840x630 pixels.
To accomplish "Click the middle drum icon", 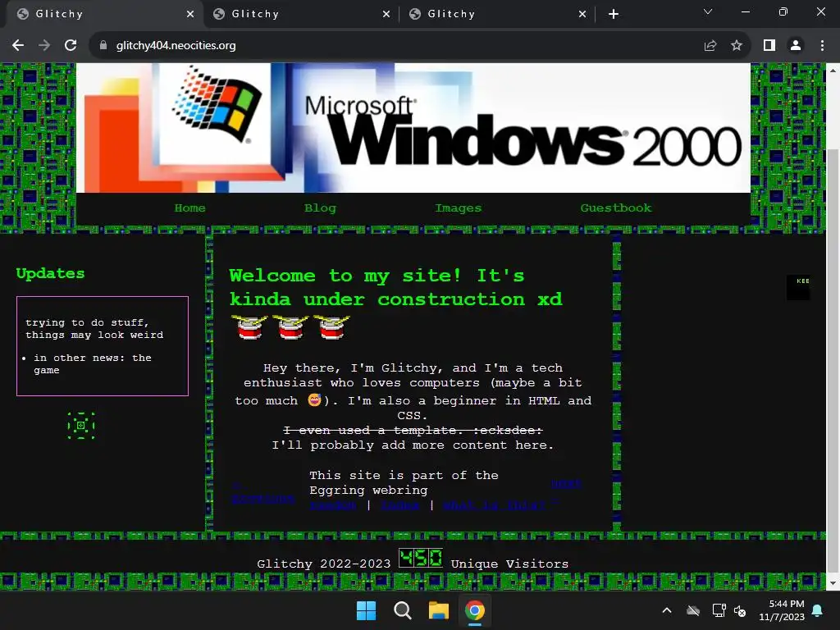I will (x=290, y=327).
